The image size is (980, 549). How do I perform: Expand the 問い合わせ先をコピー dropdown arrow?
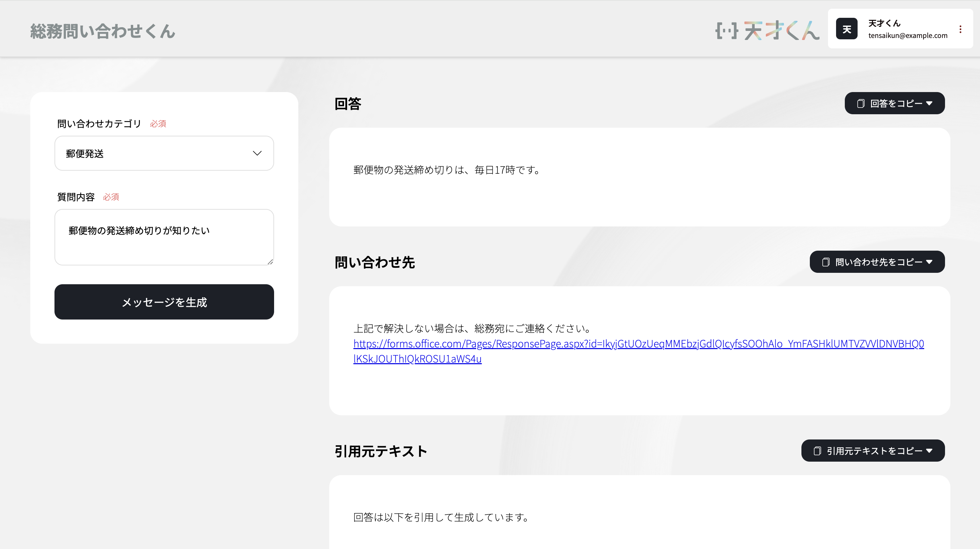click(930, 262)
